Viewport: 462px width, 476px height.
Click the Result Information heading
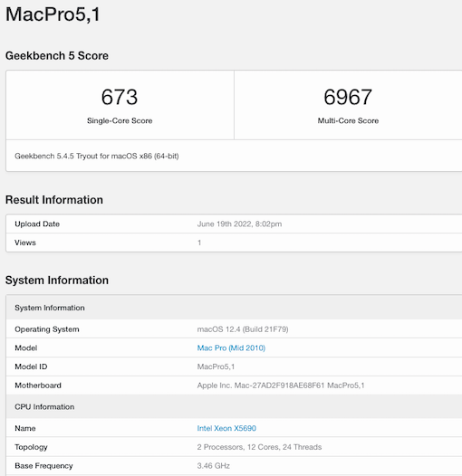54,200
